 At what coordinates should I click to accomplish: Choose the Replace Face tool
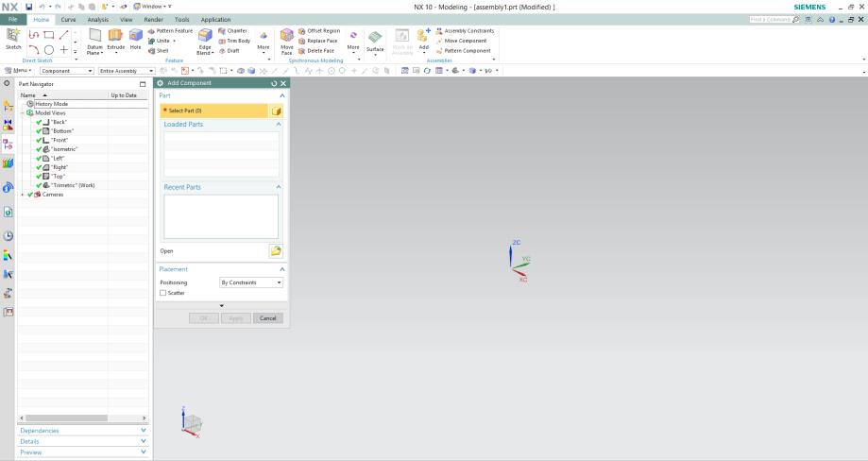click(317, 41)
